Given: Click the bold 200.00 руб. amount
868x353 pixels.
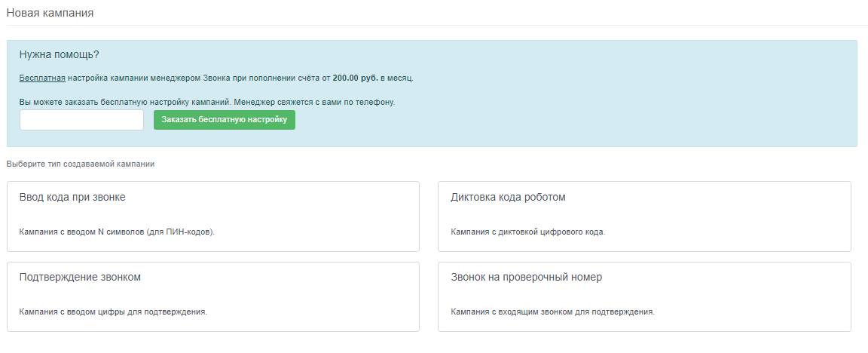Looking at the screenshot, I should click(356, 78).
